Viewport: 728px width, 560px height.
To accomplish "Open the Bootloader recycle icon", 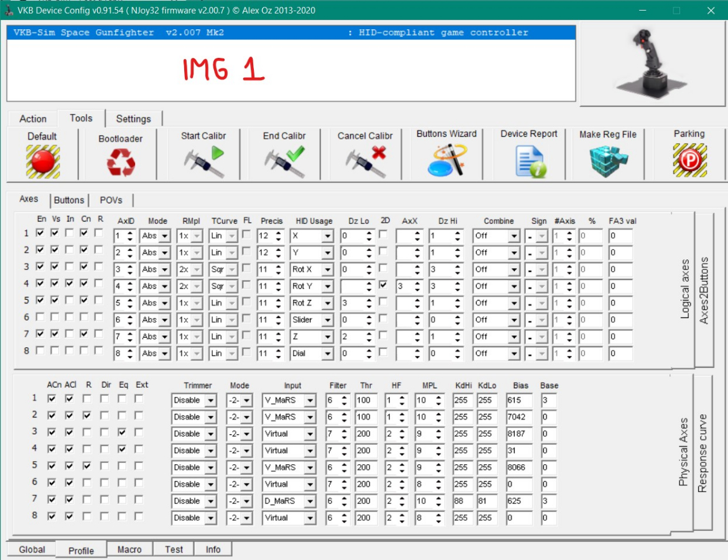I will pyautogui.click(x=121, y=162).
